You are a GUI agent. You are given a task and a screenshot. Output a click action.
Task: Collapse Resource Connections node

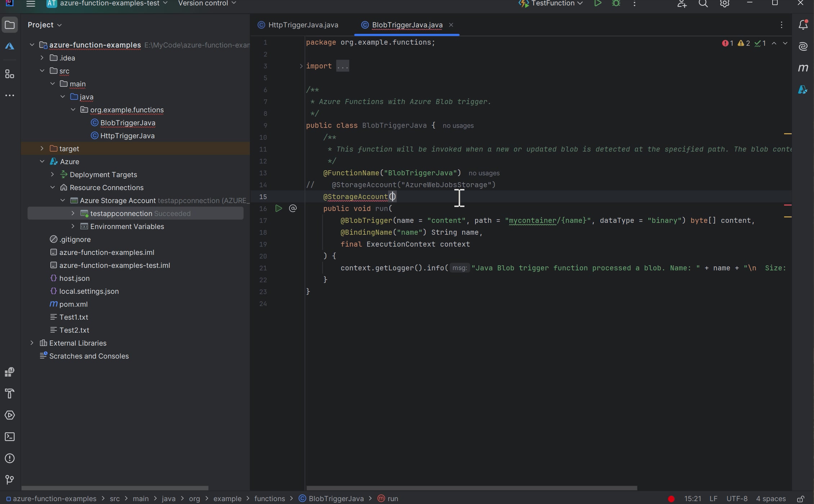pos(53,188)
